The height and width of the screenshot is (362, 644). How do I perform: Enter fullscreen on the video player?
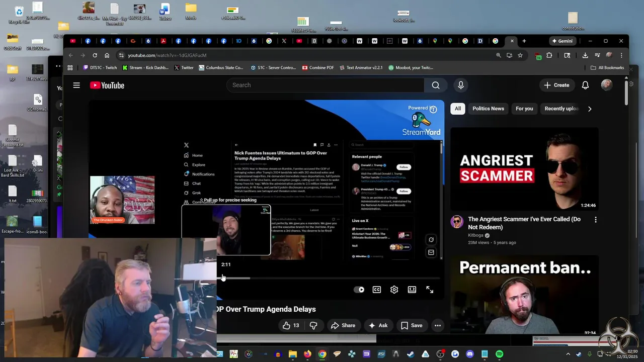coord(430,290)
